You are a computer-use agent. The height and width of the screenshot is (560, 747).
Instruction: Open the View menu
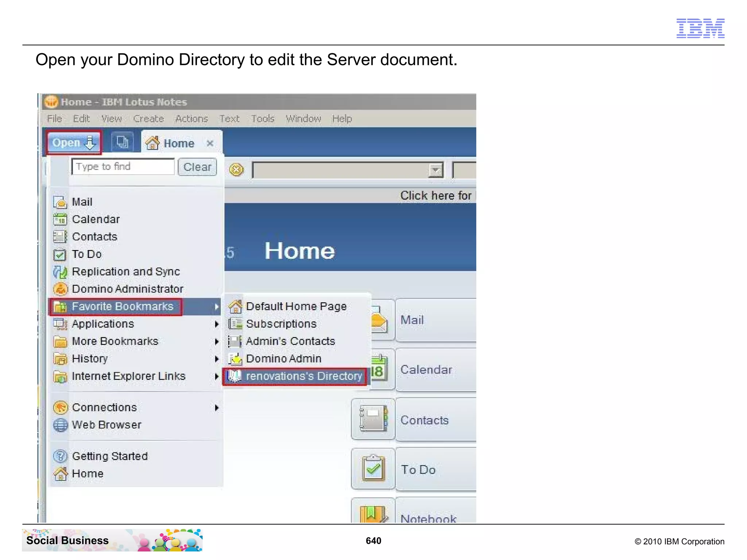pos(112,118)
